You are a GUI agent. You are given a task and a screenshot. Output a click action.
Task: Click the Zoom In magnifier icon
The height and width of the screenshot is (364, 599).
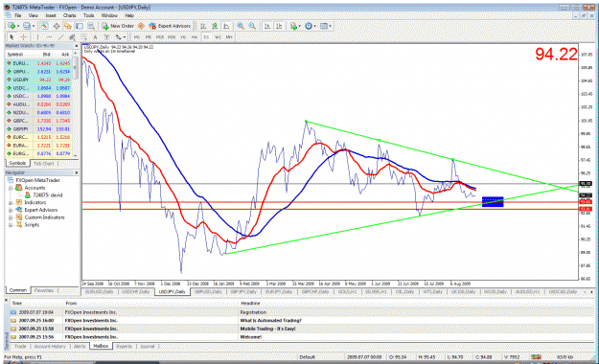pos(241,26)
